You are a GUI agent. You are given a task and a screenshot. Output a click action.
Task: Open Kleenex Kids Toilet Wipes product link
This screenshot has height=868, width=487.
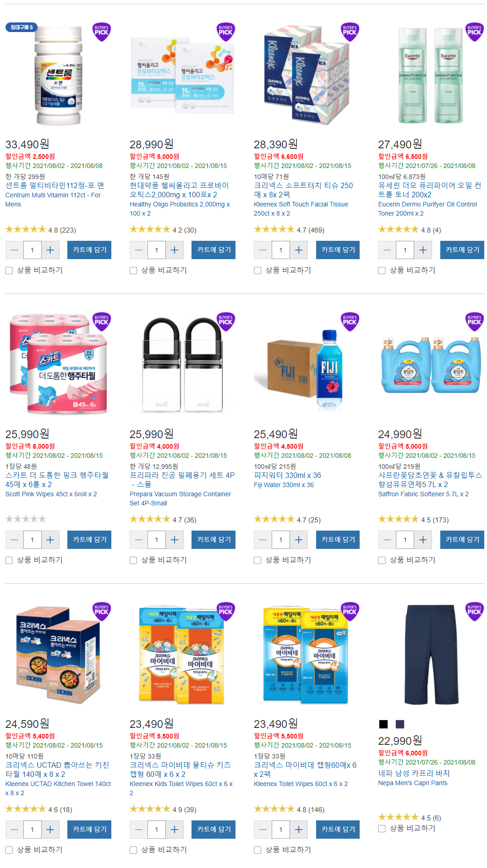(181, 770)
